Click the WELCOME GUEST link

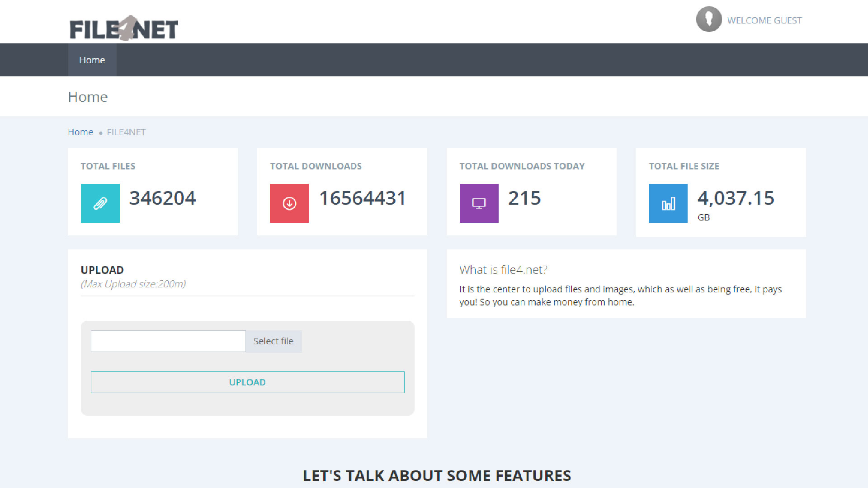[764, 20]
